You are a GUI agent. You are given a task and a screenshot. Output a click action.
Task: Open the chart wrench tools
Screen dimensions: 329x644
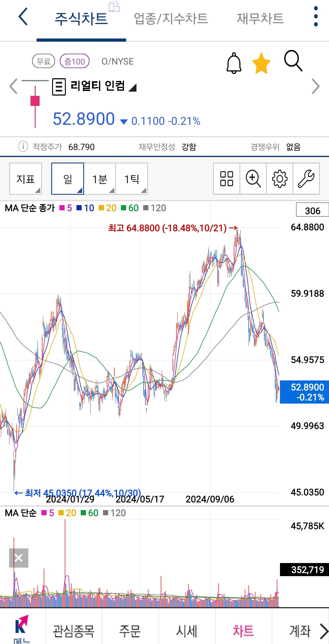coord(306,179)
